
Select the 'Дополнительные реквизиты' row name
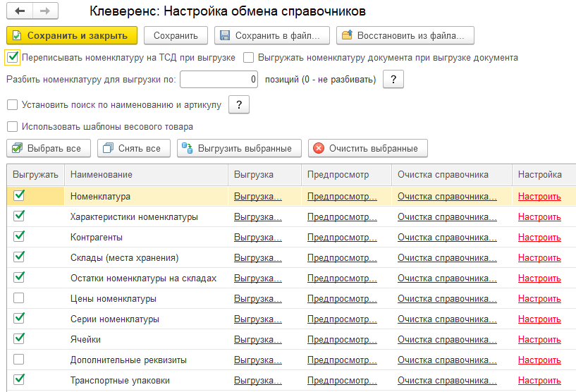point(128,360)
